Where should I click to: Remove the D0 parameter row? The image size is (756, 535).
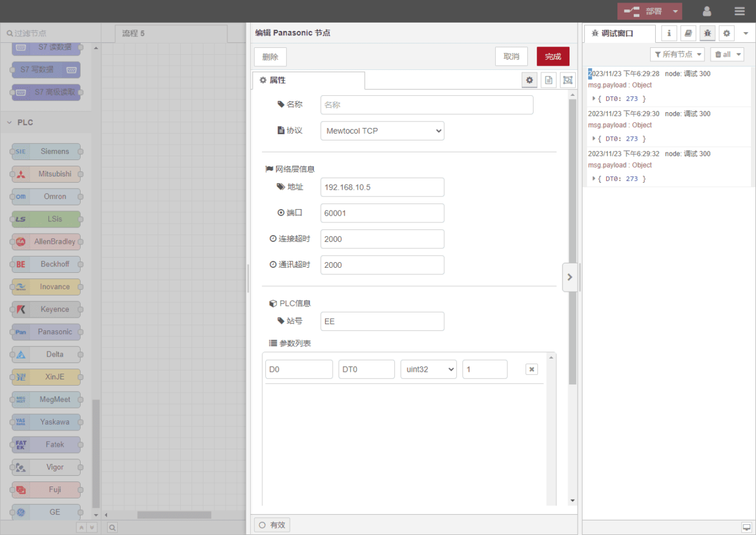[531, 369]
